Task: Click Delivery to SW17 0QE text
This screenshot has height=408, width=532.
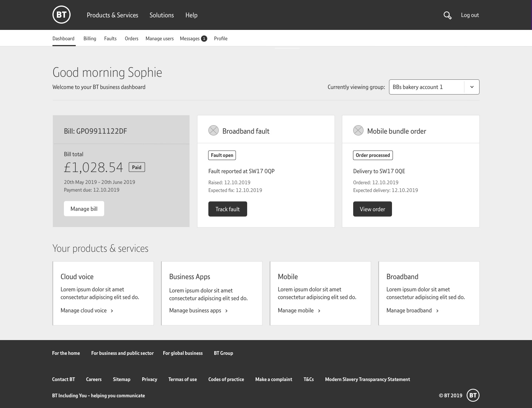Action: 379,171
